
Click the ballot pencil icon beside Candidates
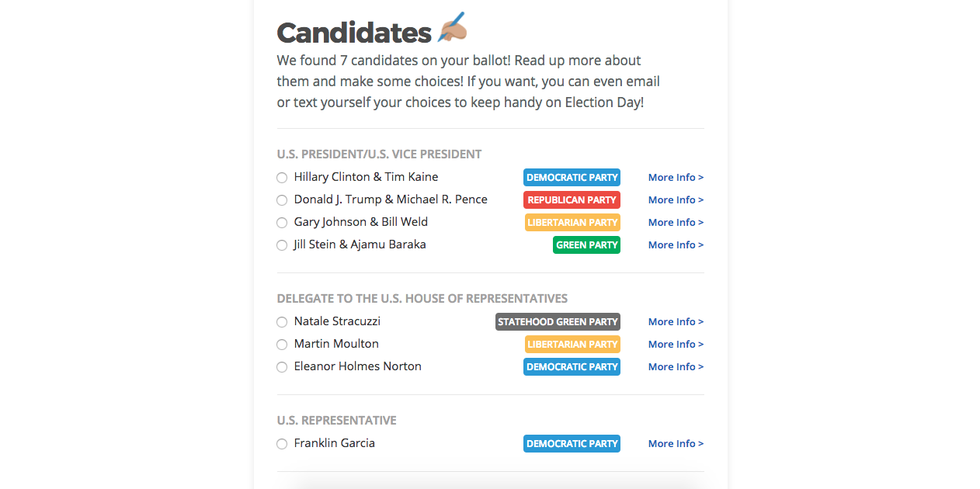(x=454, y=27)
